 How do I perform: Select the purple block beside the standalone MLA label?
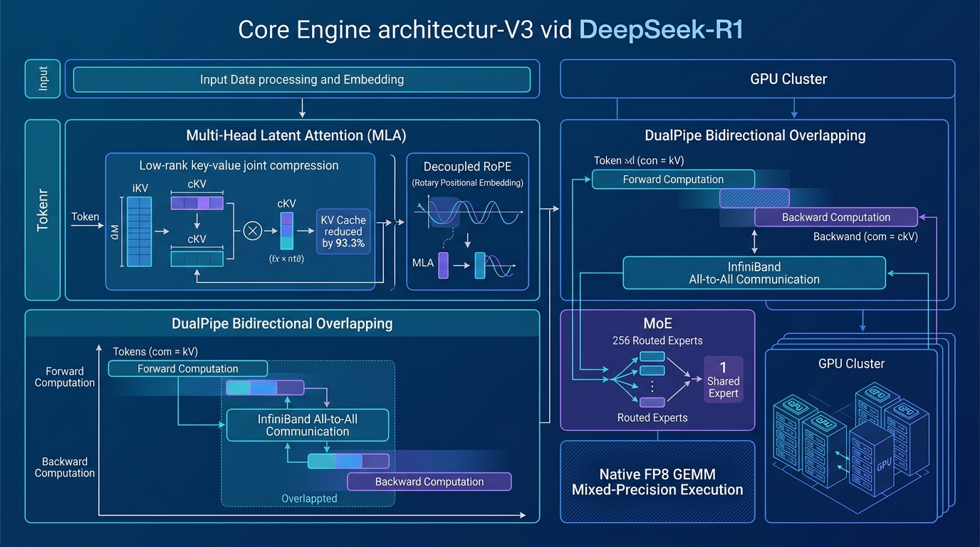pos(444,265)
